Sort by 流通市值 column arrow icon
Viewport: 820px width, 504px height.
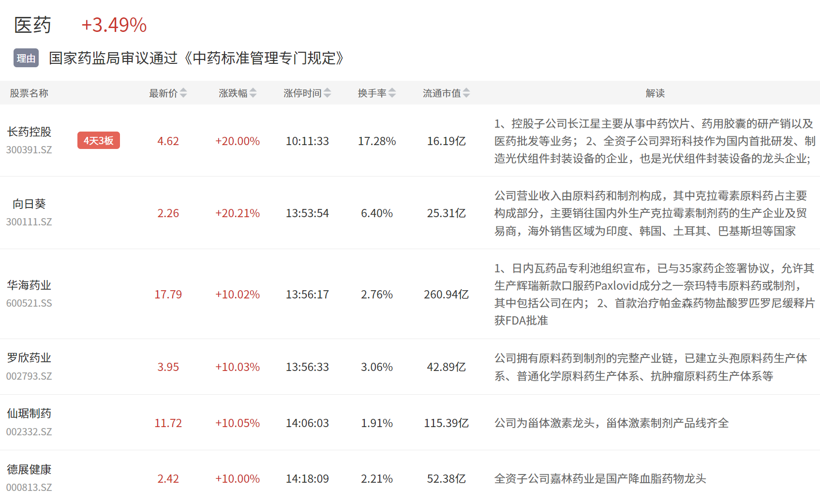(x=466, y=93)
